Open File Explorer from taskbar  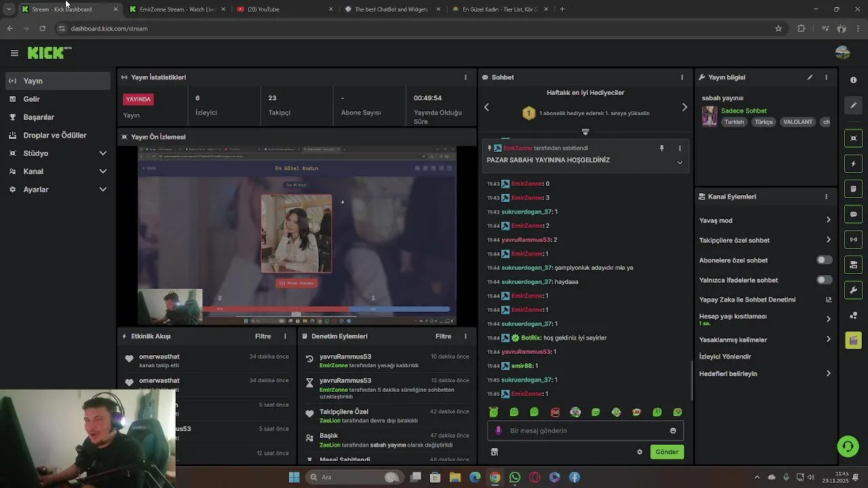tap(455, 477)
